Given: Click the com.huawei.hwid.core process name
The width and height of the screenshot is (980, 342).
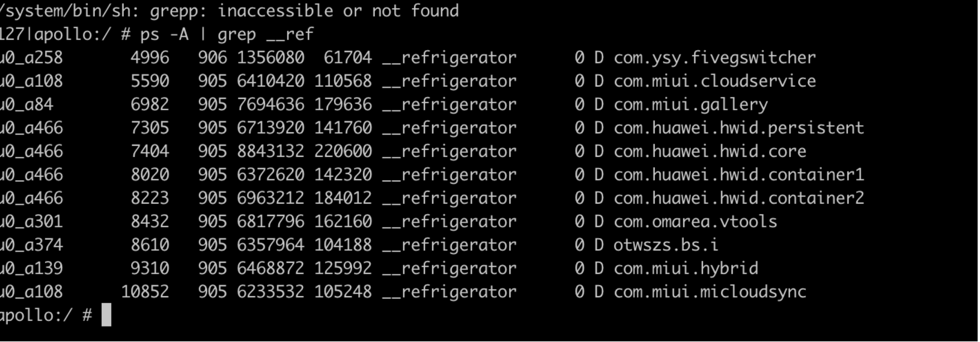Looking at the screenshot, I should [709, 151].
